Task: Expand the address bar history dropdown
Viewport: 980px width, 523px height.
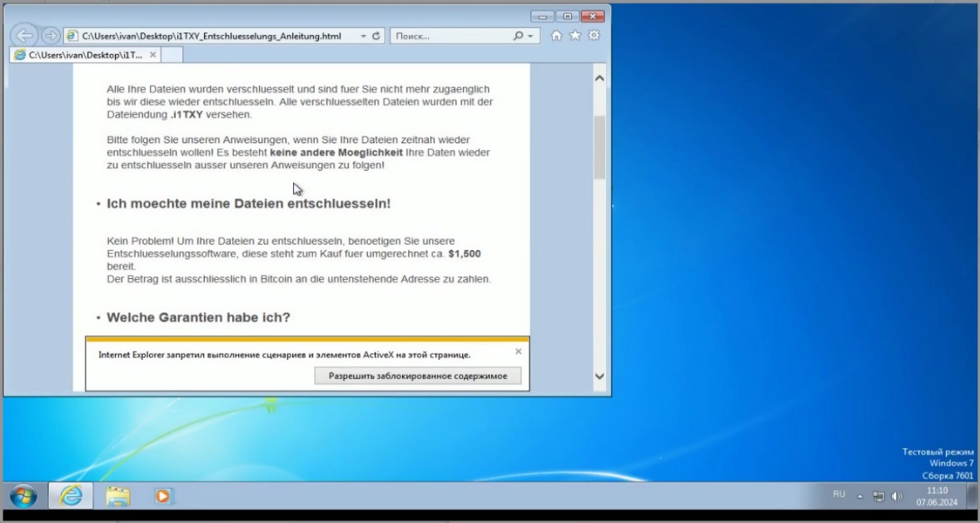Action: click(x=363, y=37)
